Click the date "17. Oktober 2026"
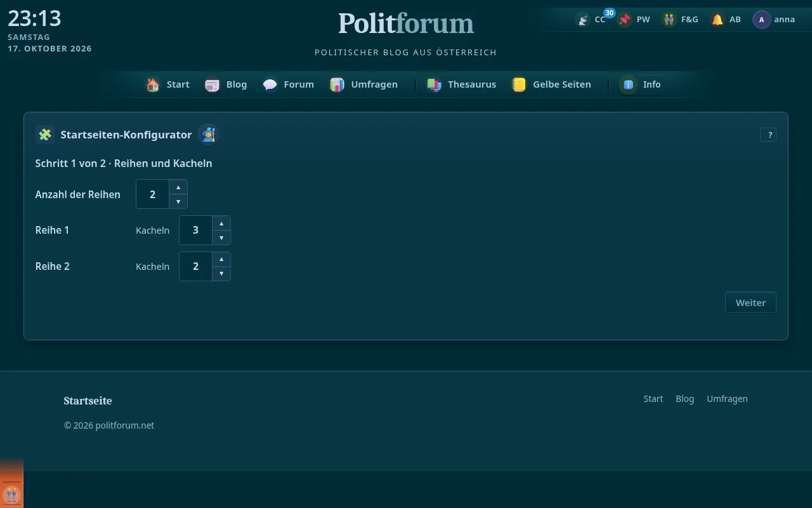The height and width of the screenshot is (508, 812). coord(49,48)
